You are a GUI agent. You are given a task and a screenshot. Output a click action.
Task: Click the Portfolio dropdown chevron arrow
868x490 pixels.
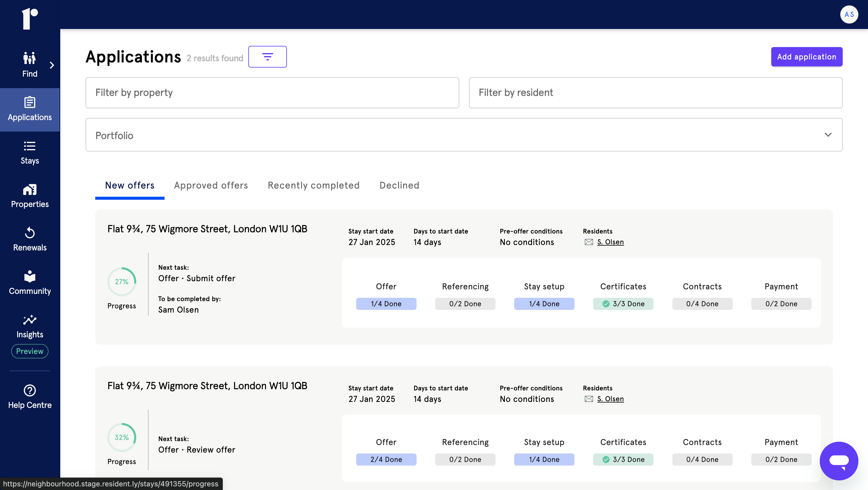click(x=828, y=135)
